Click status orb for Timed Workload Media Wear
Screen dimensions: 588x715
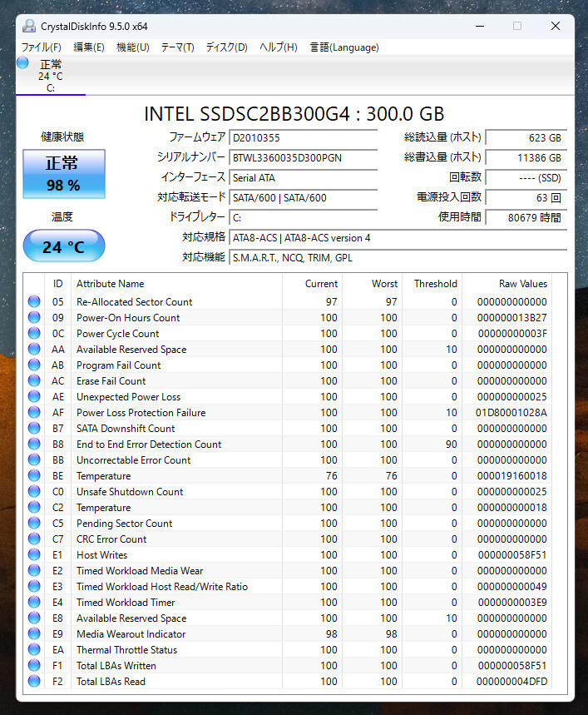pyautogui.click(x=34, y=570)
